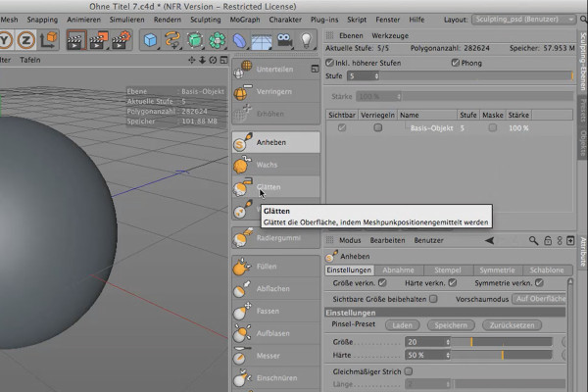
Task: Select the Füllen brush
Action: pos(275,267)
